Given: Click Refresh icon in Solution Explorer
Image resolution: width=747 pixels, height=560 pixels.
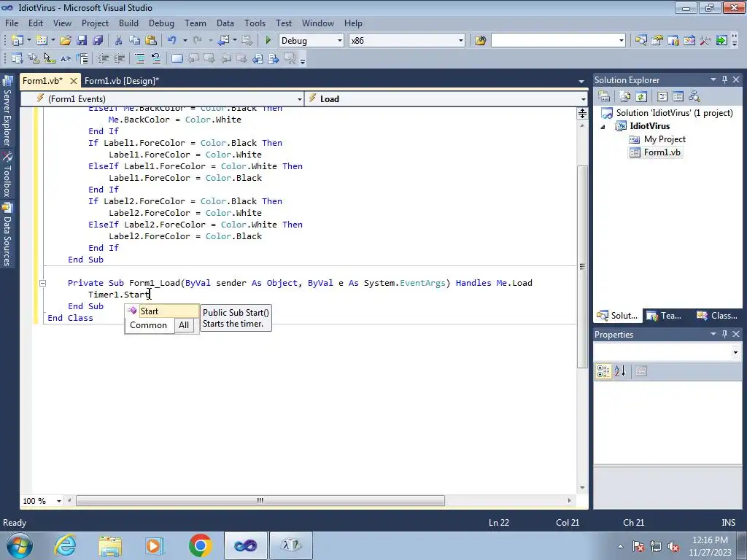Looking at the screenshot, I should click(x=641, y=97).
